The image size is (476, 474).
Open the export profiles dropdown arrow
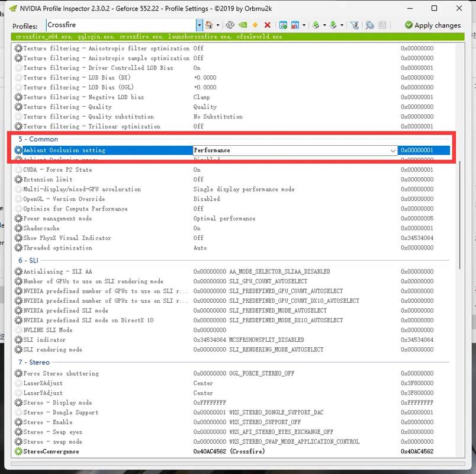324,25
